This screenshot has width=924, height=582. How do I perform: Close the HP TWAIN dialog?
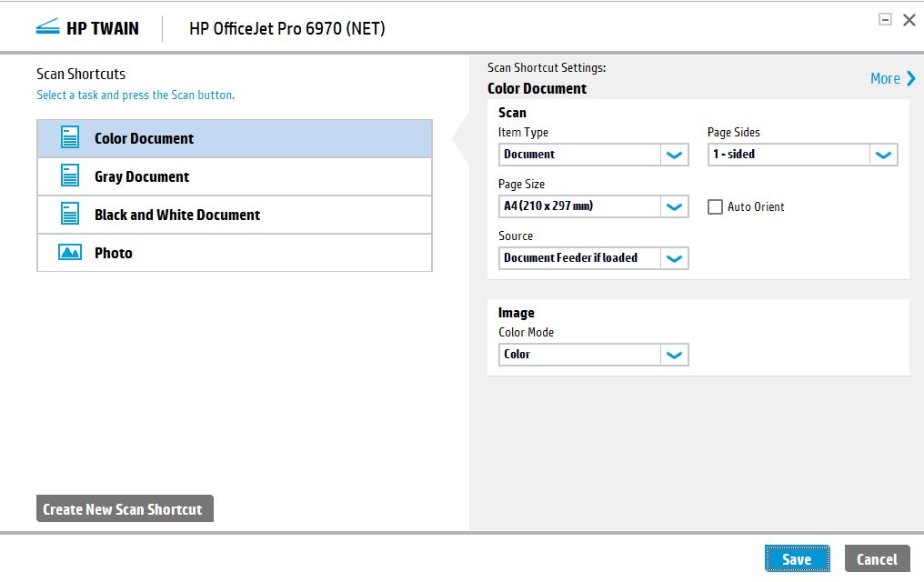(909, 20)
